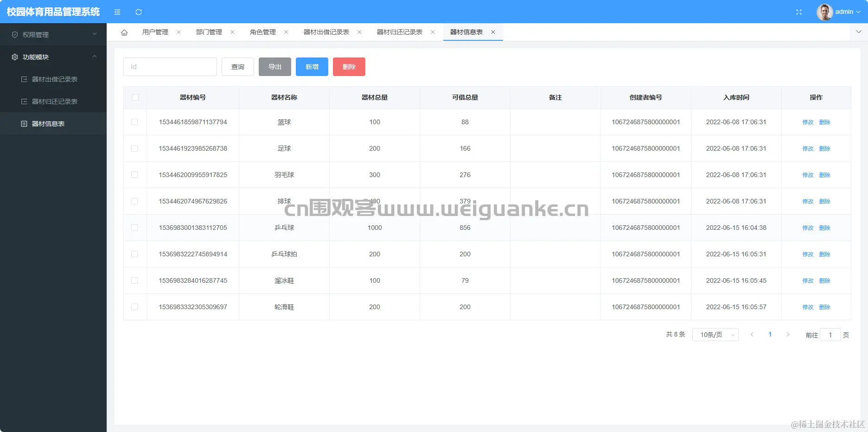Click the 器材名称 column header

pyautogui.click(x=284, y=97)
